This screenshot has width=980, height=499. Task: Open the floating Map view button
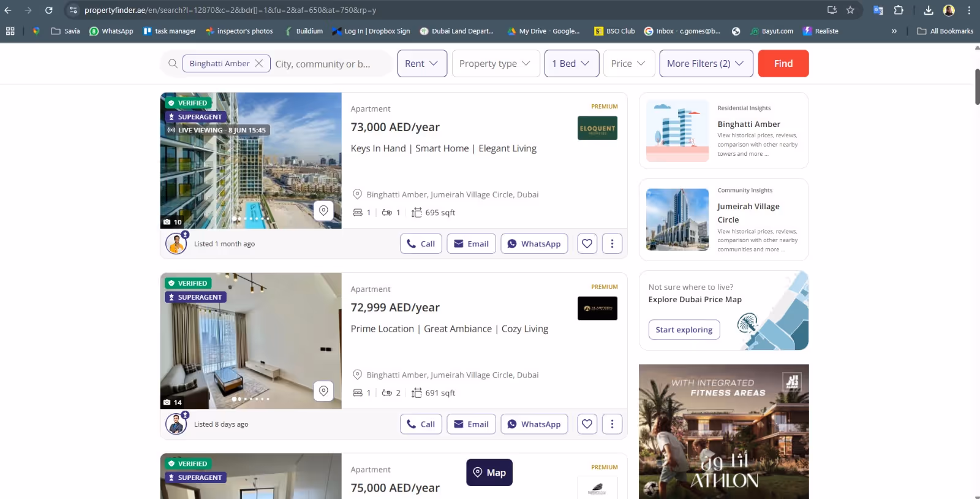tap(489, 473)
